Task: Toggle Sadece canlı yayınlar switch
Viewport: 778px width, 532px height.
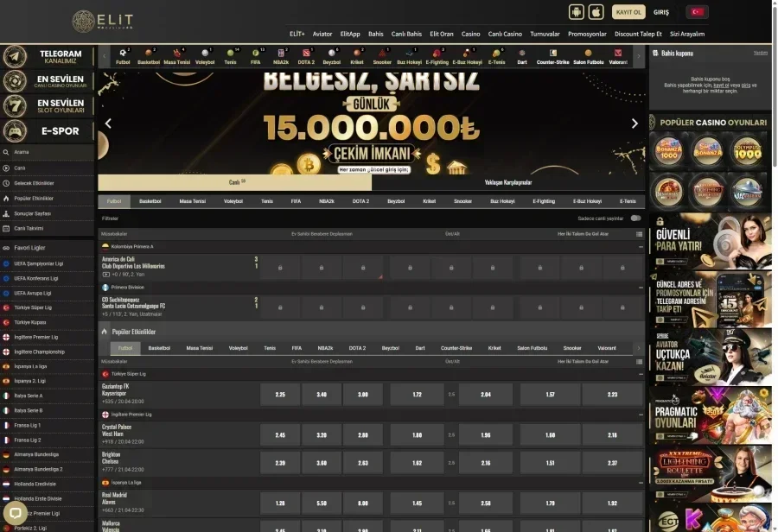Action: (x=635, y=218)
